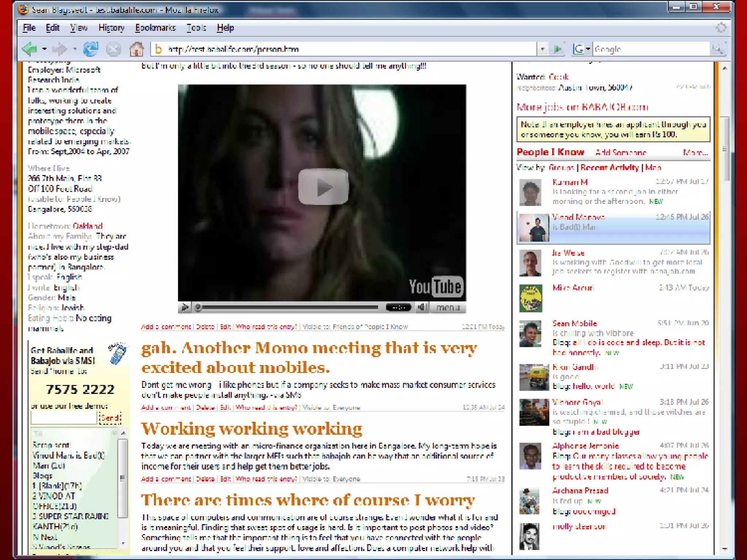Click the Add Someone link
747x560 pixels.
point(621,152)
